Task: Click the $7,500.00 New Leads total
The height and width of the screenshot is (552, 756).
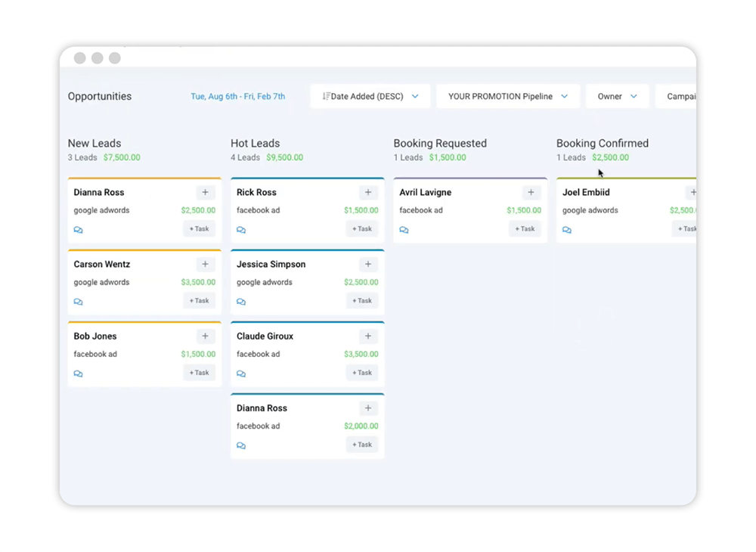Action: click(x=122, y=157)
